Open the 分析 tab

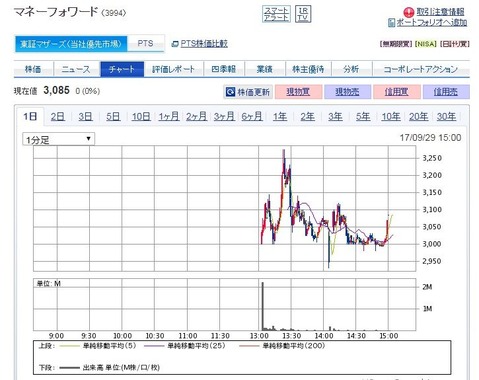pyautogui.click(x=351, y=69)
